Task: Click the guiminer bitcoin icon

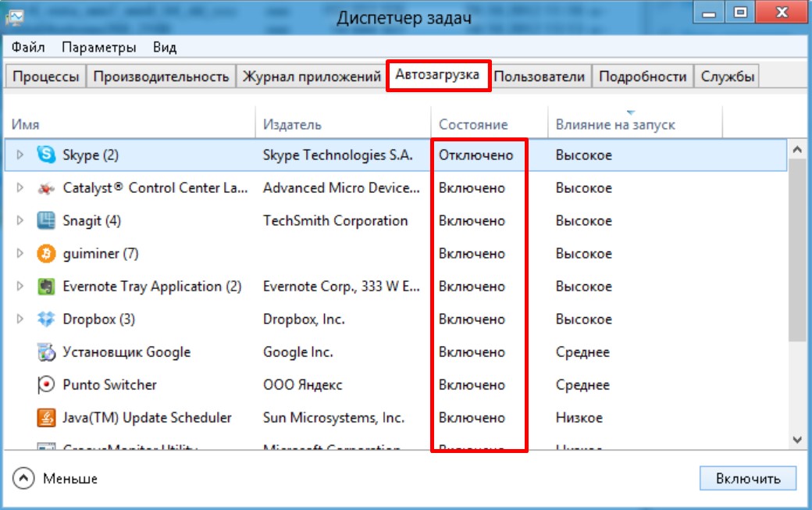Action: click(46, 254)
